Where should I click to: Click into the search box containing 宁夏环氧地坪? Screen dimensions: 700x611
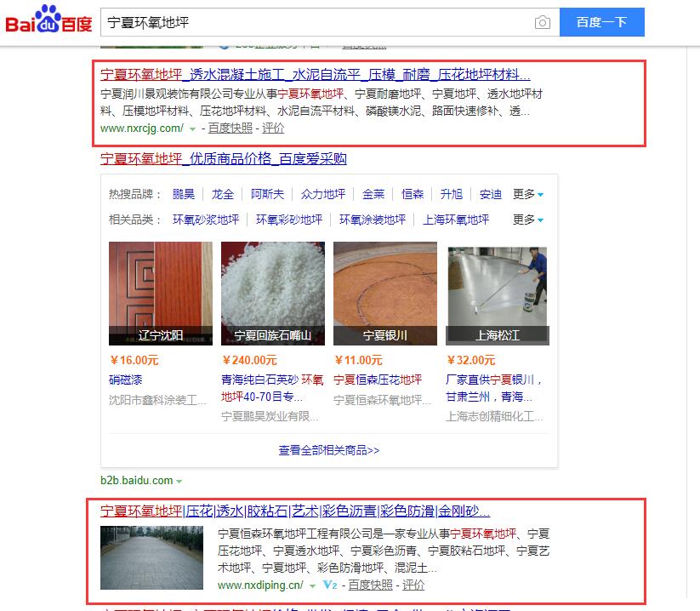tap(317, 22)
